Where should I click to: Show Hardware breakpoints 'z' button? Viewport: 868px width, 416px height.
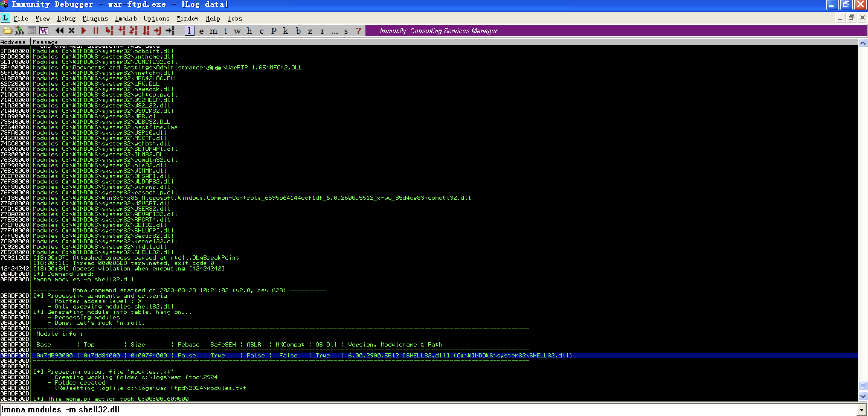click(310, 31)
